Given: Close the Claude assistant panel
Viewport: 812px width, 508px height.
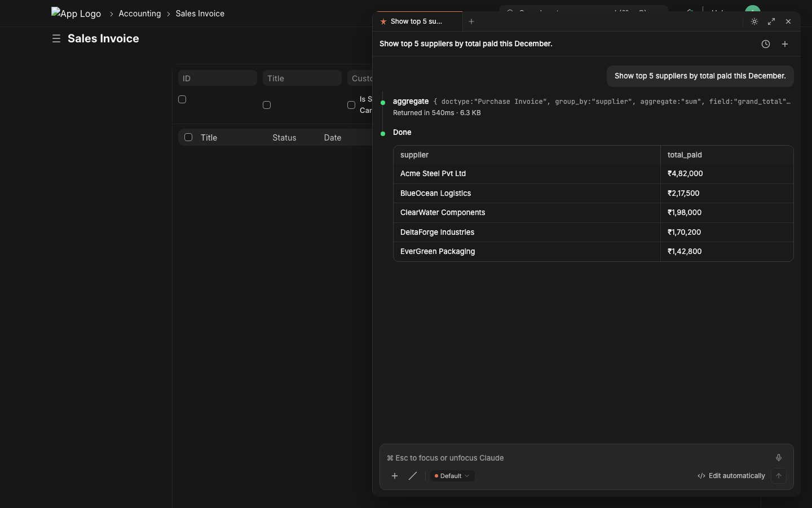Looking at the screenshot, I should (788, 21).
